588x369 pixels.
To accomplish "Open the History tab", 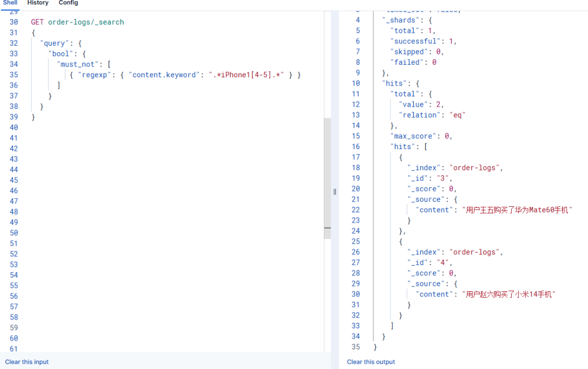I will (38, 3).
